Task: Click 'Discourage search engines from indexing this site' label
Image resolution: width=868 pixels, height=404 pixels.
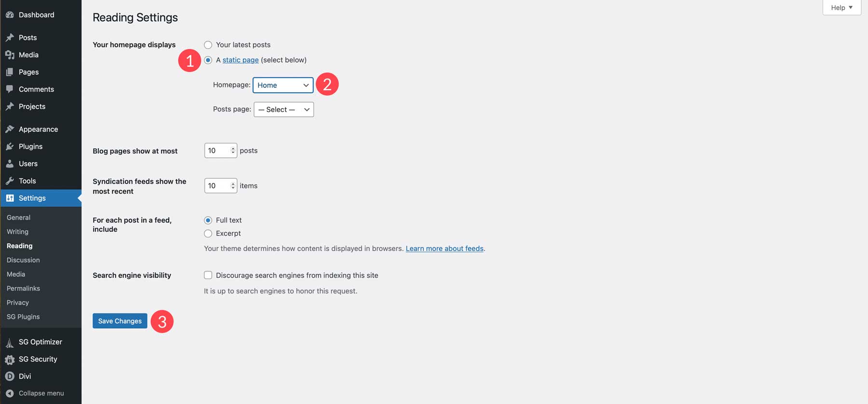Action: [x=297, y=276]
